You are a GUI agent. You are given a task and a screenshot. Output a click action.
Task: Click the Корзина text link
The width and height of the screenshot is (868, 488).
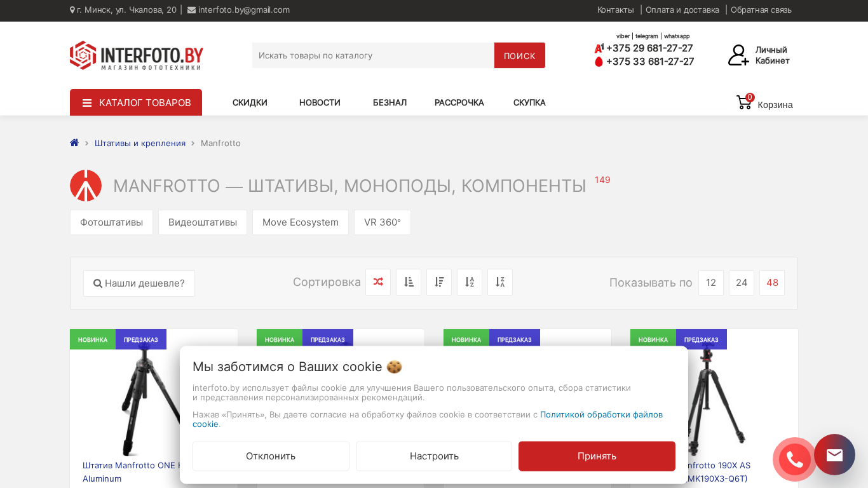click(x=775, y=105)
